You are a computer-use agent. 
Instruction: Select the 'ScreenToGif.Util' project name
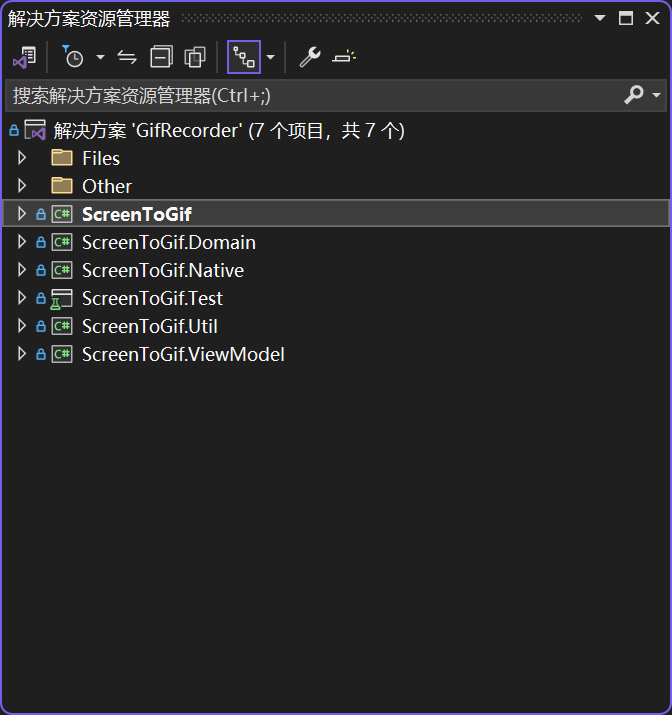(150, 326)
